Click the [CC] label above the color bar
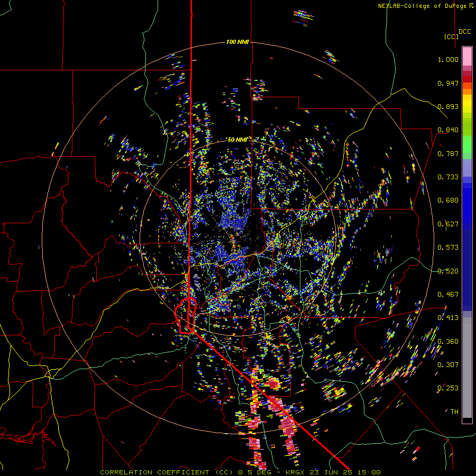 [x=451, y=36]
